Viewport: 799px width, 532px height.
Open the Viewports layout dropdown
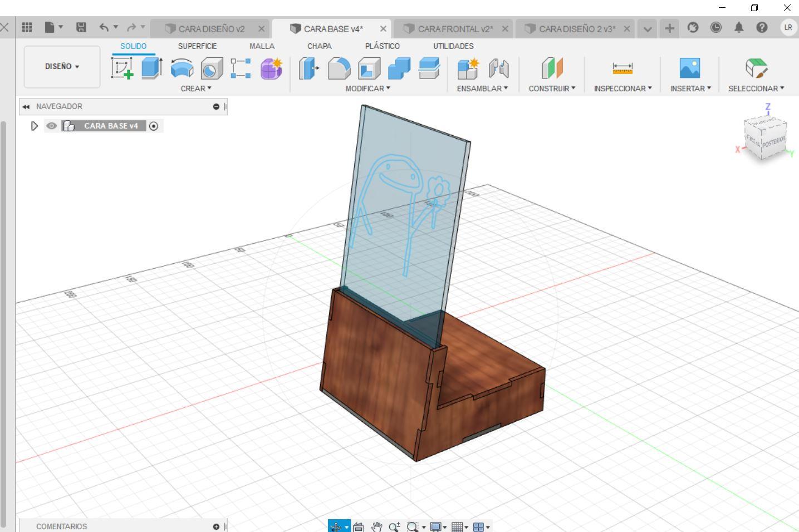coord(482,526)
